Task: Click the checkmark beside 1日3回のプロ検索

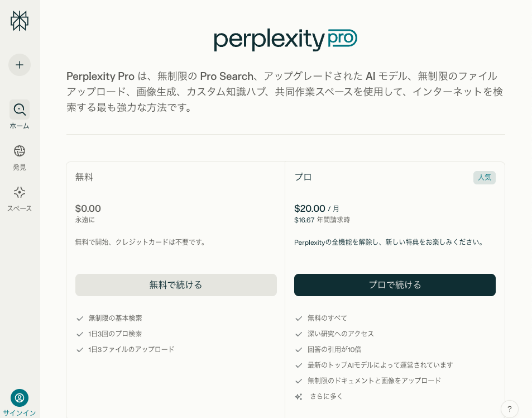Action: click(80, 334)
